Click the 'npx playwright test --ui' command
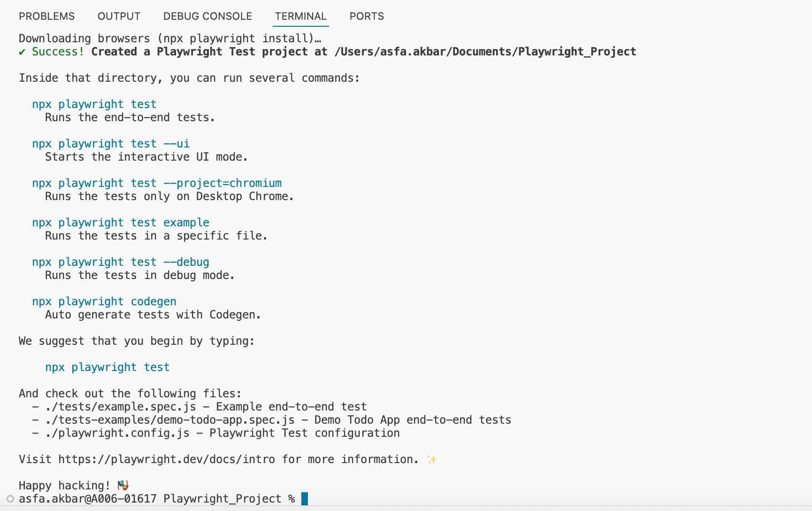Viewport: 812px width, 511px height. 111,144
